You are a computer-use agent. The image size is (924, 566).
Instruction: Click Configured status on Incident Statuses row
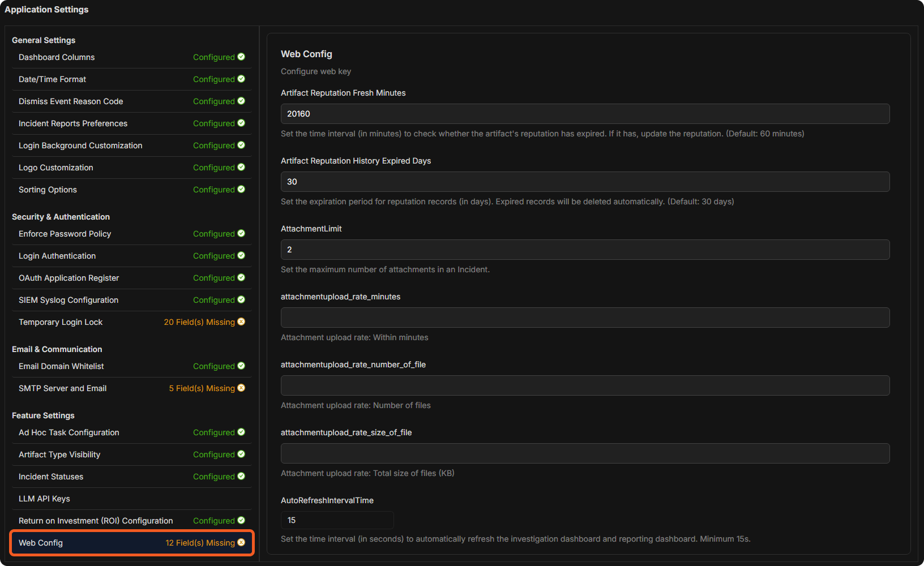[x=213, y=477]
